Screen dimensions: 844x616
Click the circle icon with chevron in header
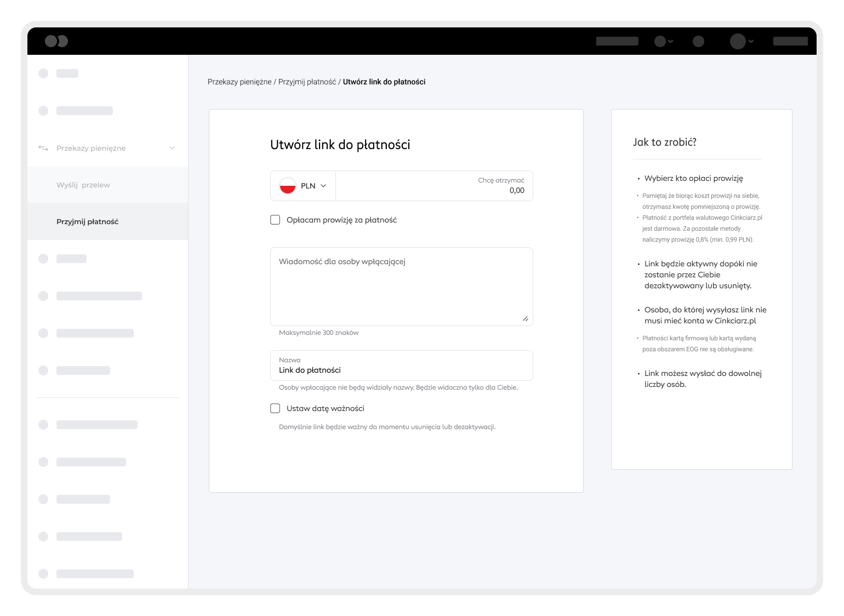click(660, 41)
